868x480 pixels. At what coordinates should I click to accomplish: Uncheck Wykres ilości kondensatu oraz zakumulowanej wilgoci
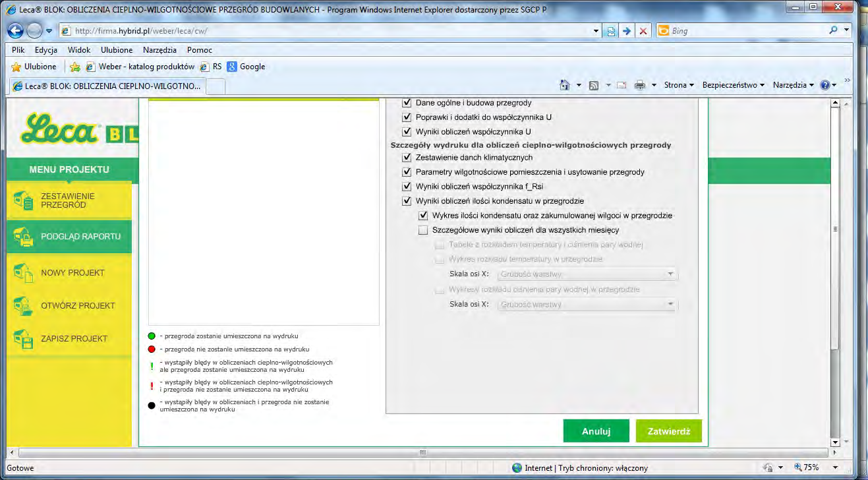tap(423, 216)
